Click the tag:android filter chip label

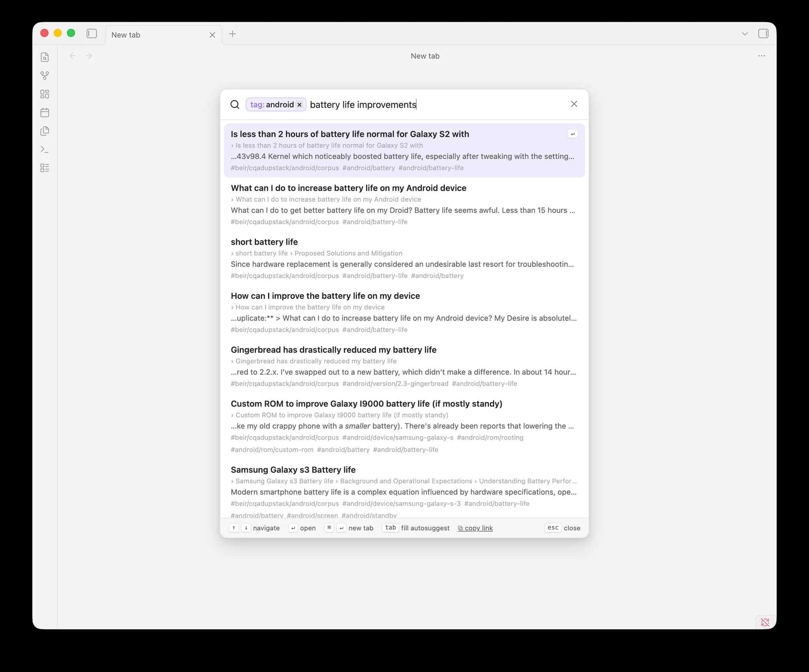tap(272, 105)
